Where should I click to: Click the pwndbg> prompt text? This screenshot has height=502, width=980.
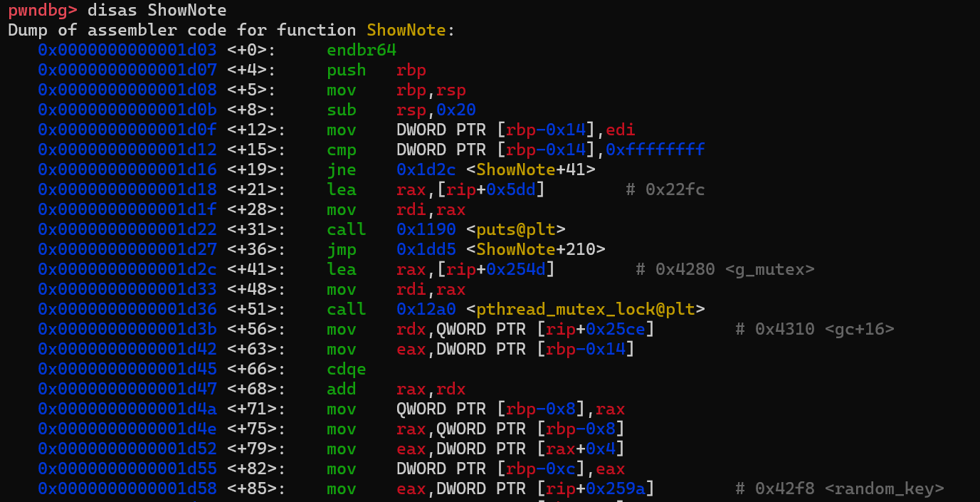[x=42, y=10]
